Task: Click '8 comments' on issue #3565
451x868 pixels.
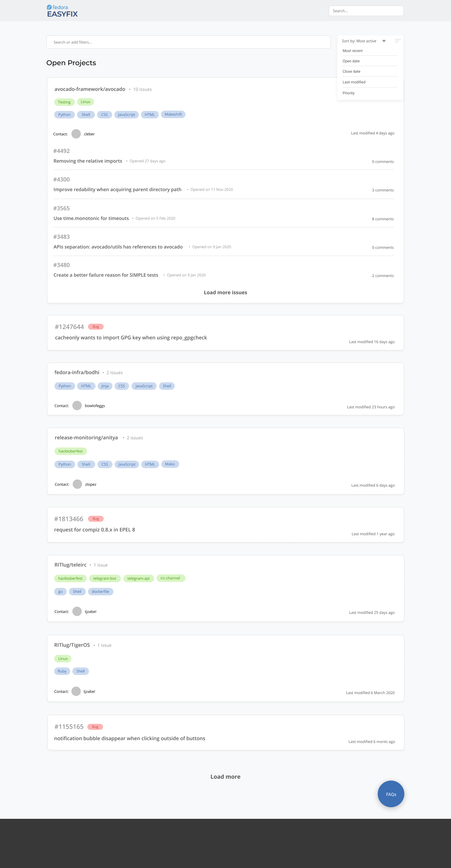Action: (x=383, y=219)
